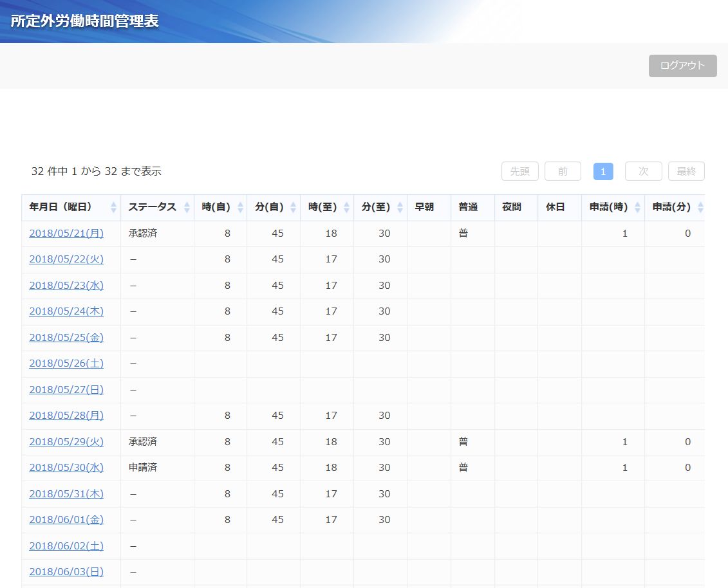Go to 先頭 page
Image resolution: width=728 pixels, height=588 pixels.
click(519, 171)
